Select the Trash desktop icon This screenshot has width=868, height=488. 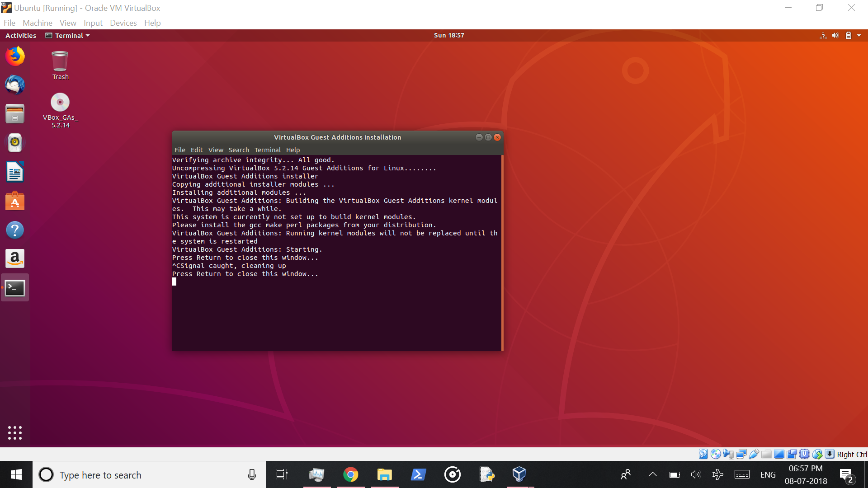point(60,66)
